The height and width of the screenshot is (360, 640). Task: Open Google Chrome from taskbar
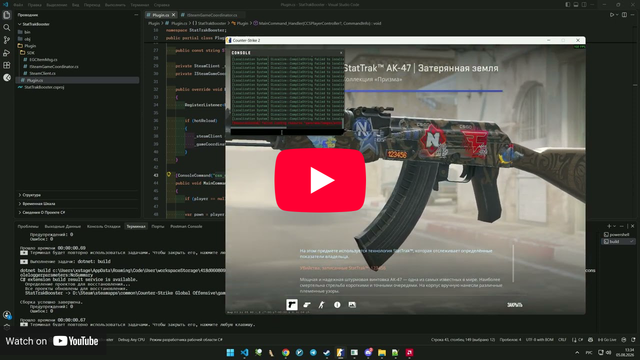click(285, 353)
